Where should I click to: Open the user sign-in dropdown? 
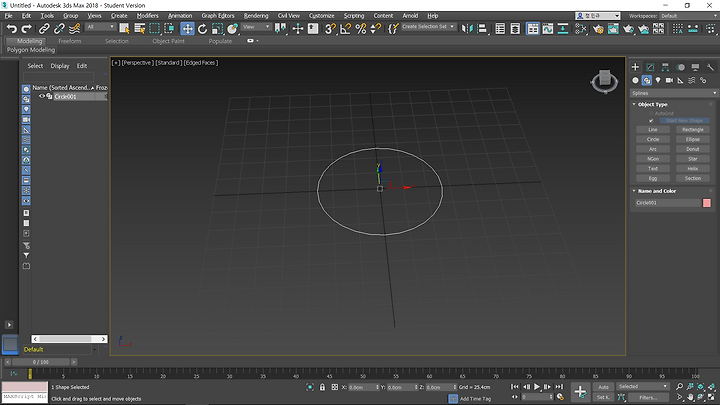[598, 16]
